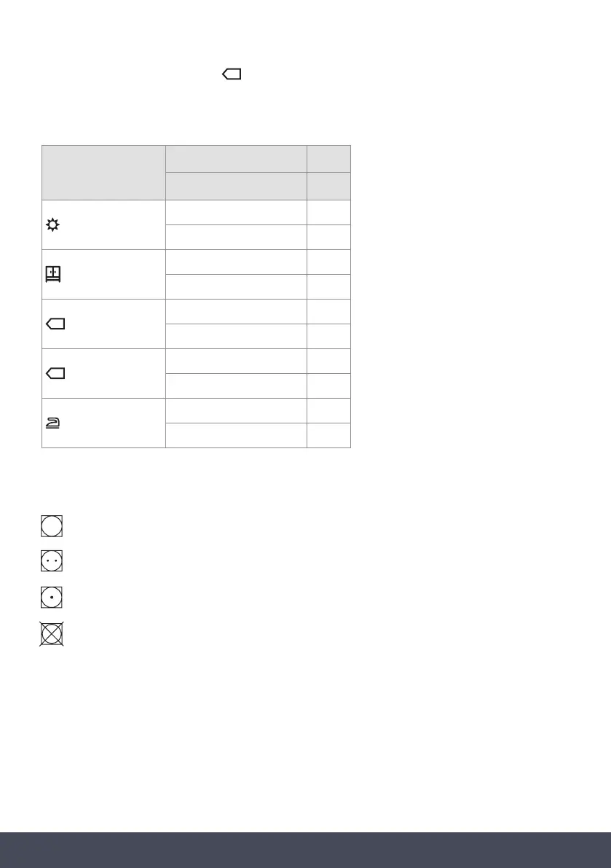Image resolution: width=611 pixels, height=868 pixels.
Task: Click the cupboard dry icon
Action: [54, 275]
